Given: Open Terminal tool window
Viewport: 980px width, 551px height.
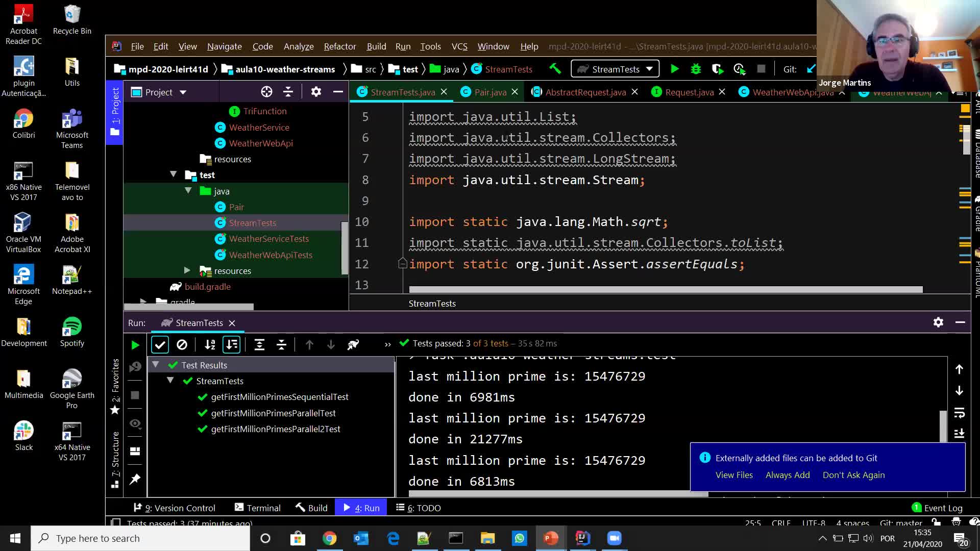Looking at the screenshot, I should [258, 508].
